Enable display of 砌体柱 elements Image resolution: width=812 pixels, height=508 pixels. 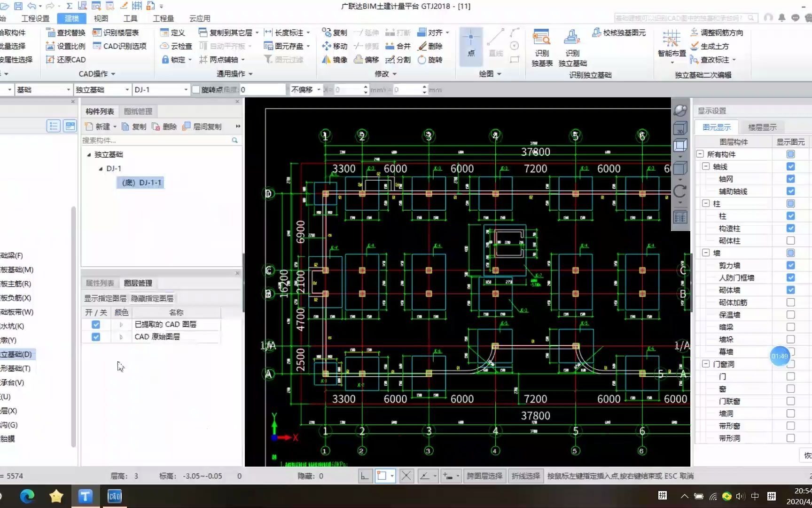tap(791, 240)
